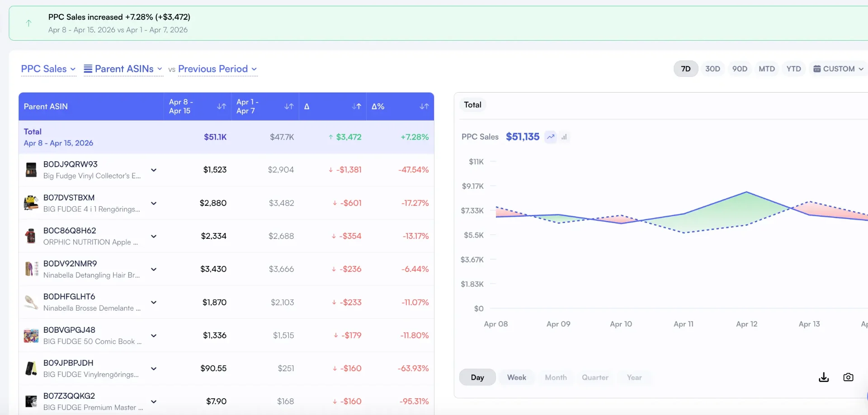Image resolution: width=868 pixels, height=415 pixels.
Task: Click the B0C86Q8H62 product thumbnail
Action: pyautogui.click(x=31, y=236)
